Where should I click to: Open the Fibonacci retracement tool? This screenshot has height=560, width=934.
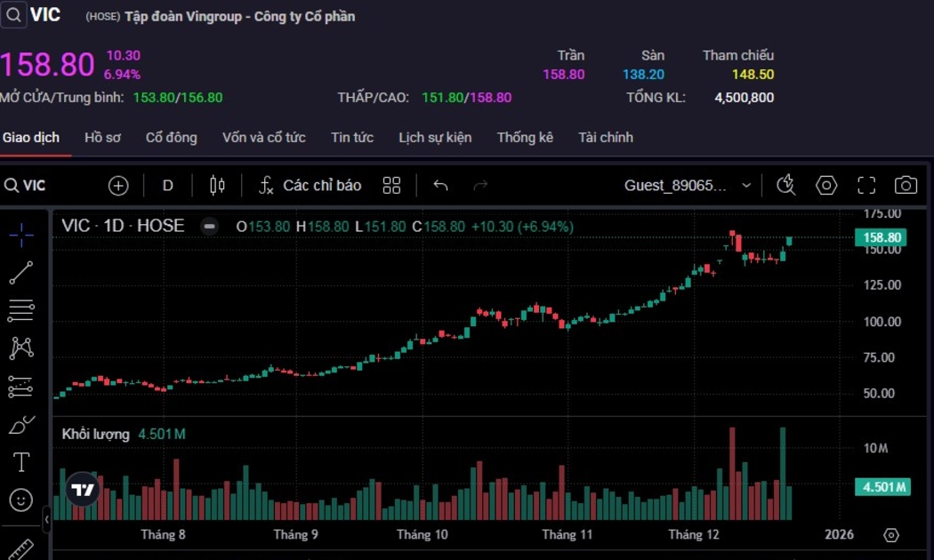click(21, 310)
